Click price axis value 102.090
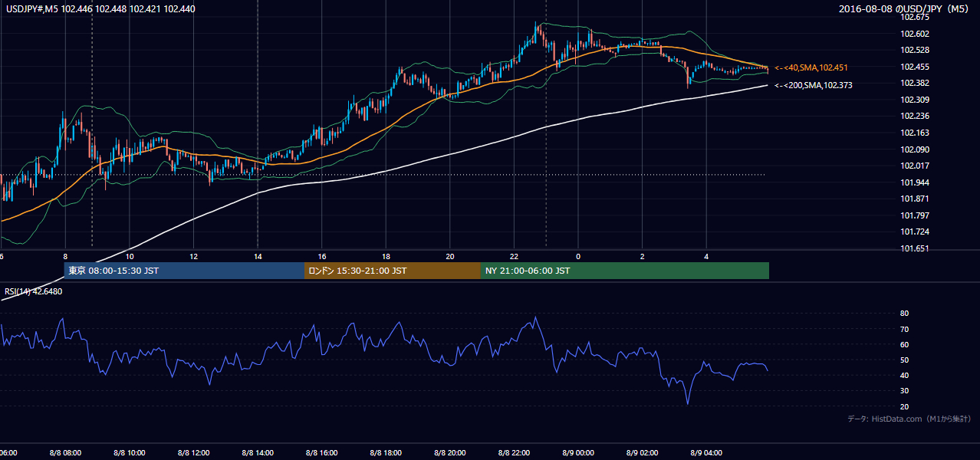Viewport: 980px width, 460px height. pyautogui.click(x=914, y=149)
